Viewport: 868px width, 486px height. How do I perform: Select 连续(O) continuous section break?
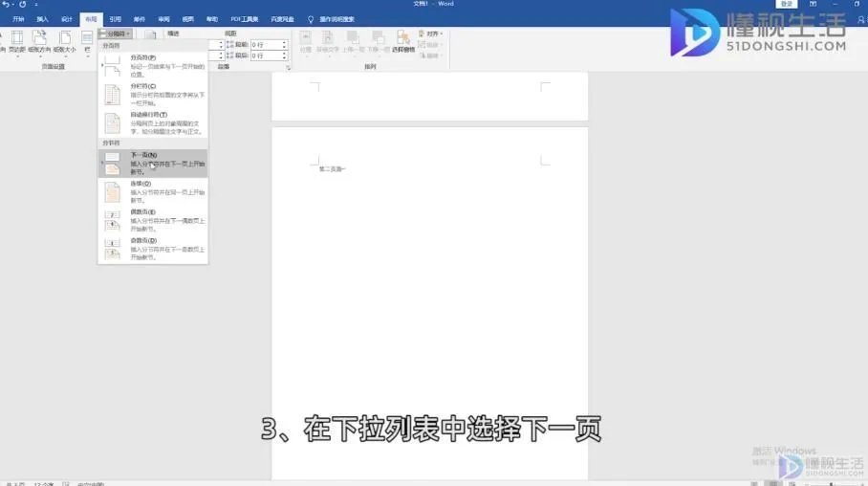tap(153, 191)
